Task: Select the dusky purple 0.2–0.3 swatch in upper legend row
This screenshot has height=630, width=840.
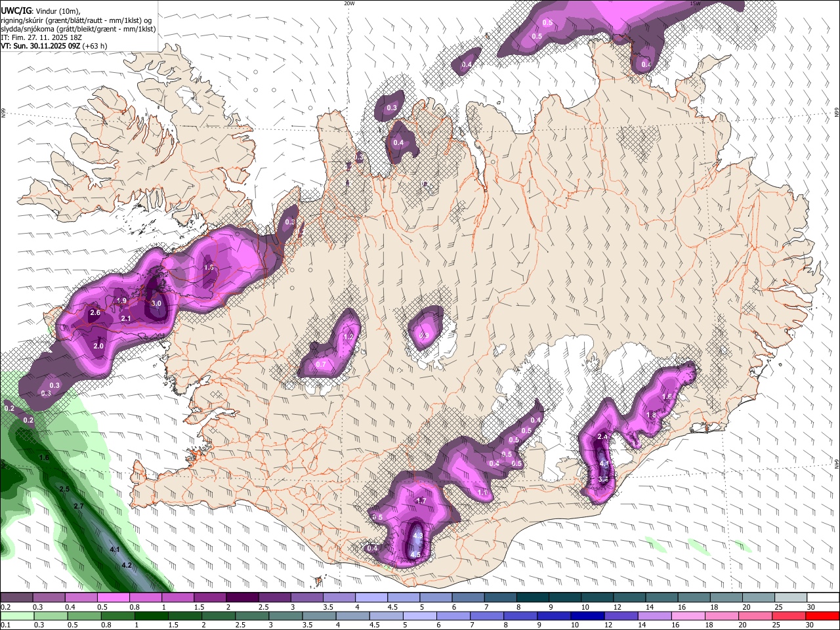Action: coord(17,598)
